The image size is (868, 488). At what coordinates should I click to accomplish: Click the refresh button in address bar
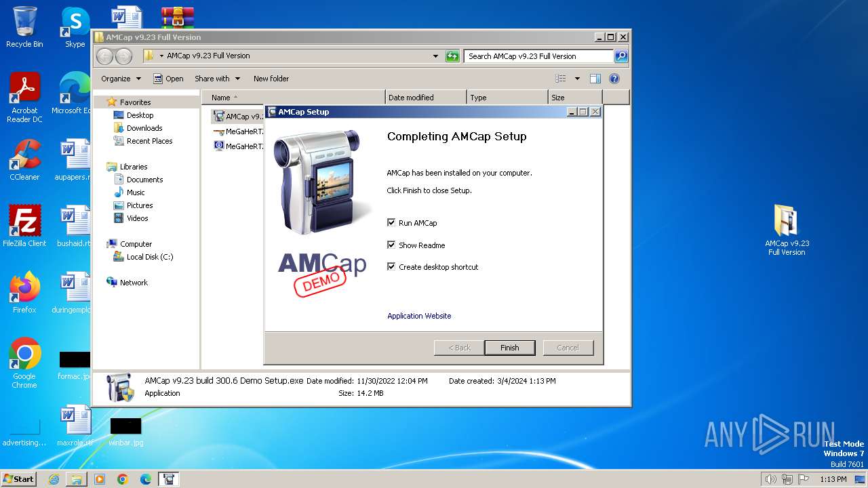pos(452,56)
